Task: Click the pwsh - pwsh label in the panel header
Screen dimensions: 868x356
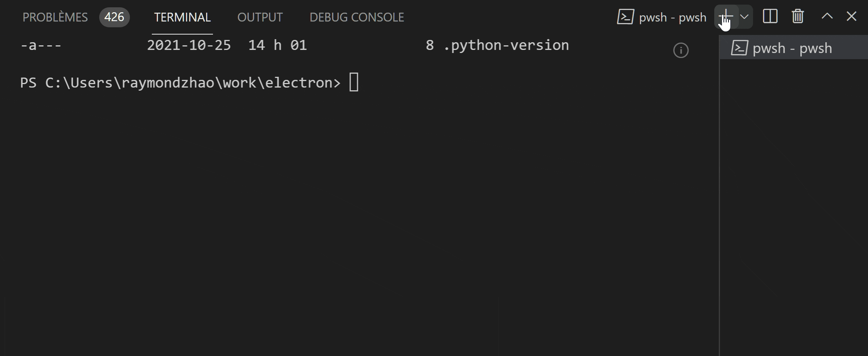Action: click(672, 17)
